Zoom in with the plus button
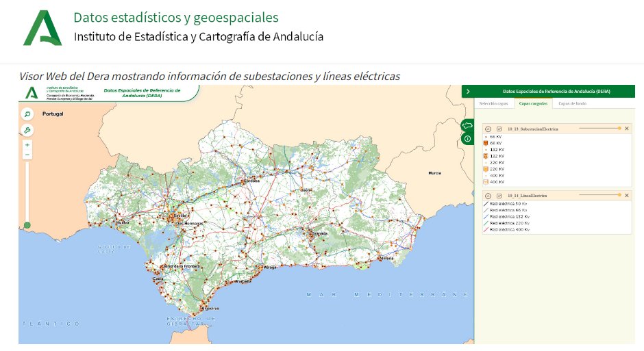Screen dimensions: 644x351 coord(27,145)
